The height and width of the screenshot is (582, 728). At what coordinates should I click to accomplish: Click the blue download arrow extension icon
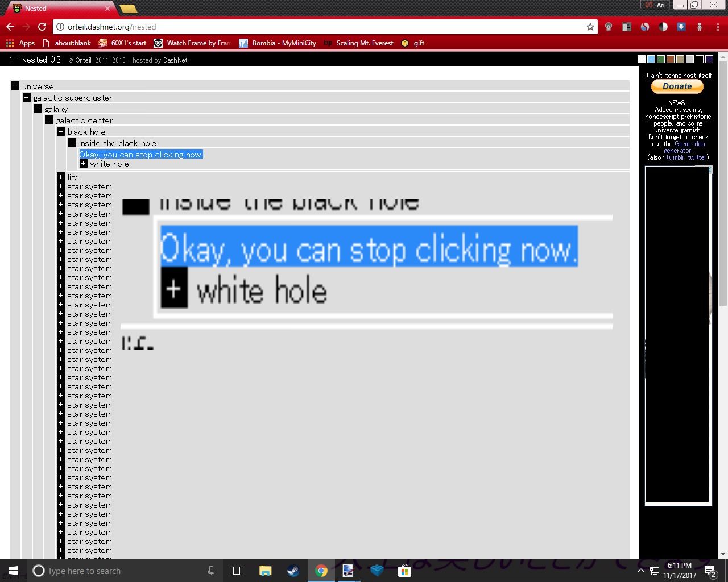pos(681,27)
